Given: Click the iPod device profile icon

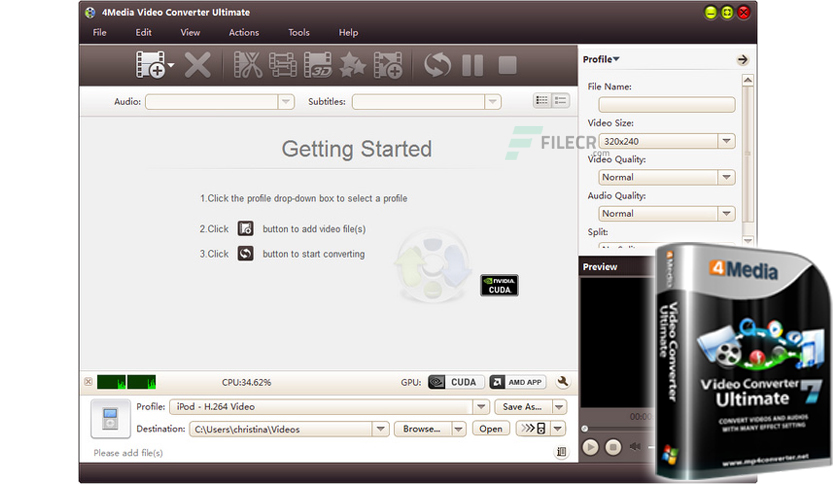Looking at the screenshot, I should (110, 418).
